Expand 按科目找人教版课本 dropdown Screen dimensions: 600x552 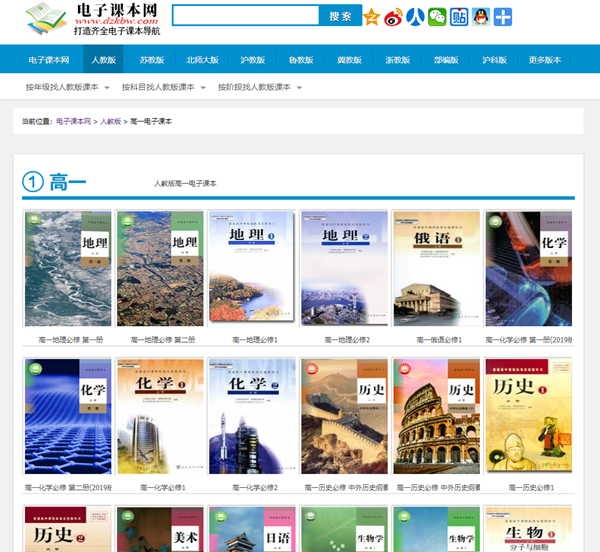point(163,87)
